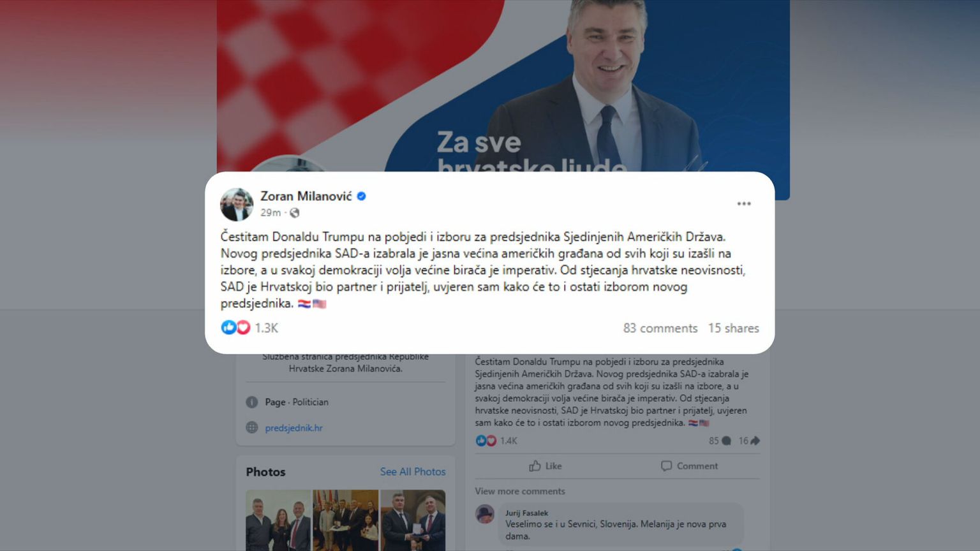Click Zoran Milanović's profile picture in the post
The width and height of the screenshot is (980, 551).
tap(237, 204)
